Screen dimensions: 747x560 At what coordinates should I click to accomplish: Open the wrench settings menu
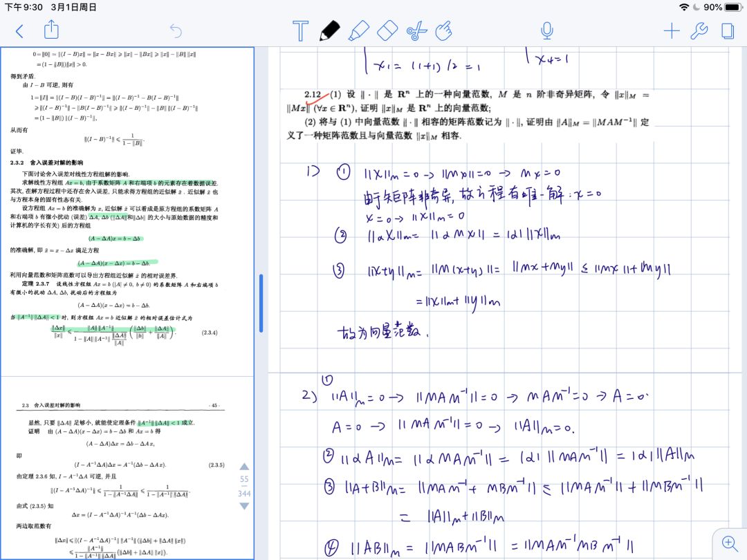pyautogui.click(x=699, y=30)
